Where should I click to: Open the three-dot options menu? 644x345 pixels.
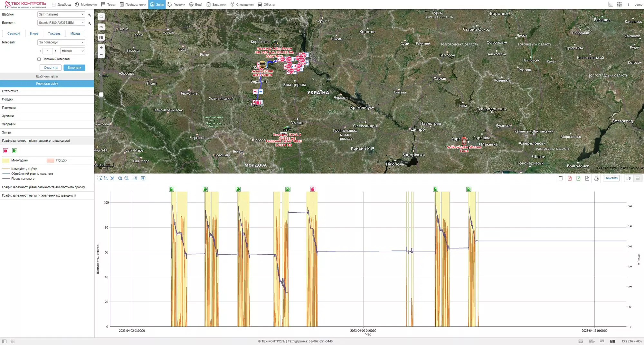click(628, 5)
